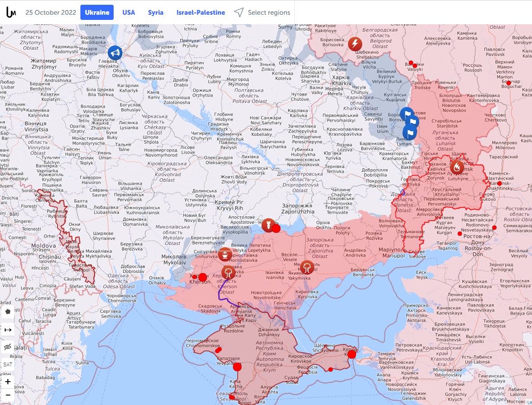Select the polygon draw tool
Image resolution: width=532 pixels, height=405 pixels.
click(x=8, y=312)
